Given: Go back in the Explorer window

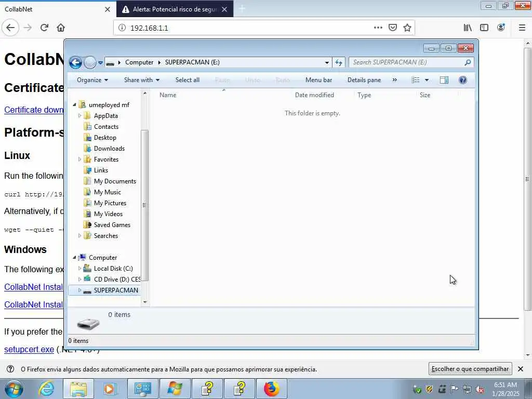Looking at the screenshot, I should [75, 62].
